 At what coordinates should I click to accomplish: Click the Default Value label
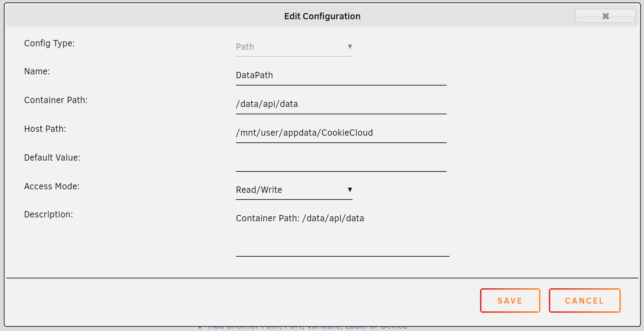pyautogui.click(x=52, y=158)
